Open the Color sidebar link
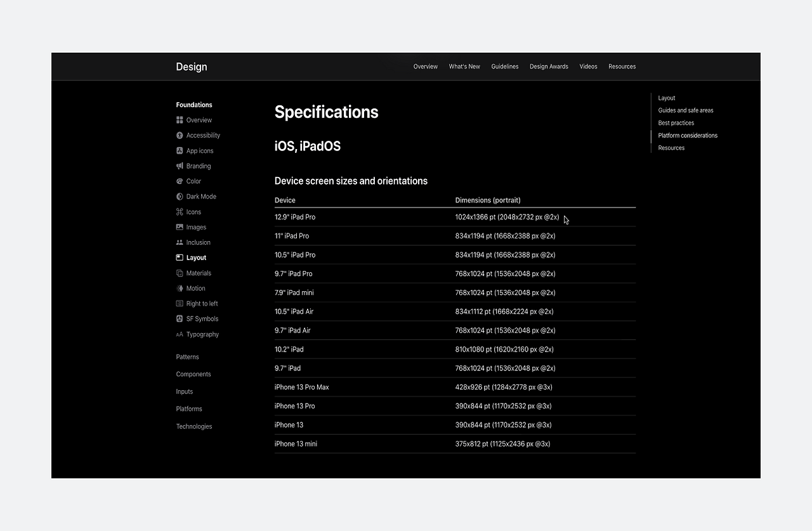Viewport: 812px width, 531px height. point(193,181)
